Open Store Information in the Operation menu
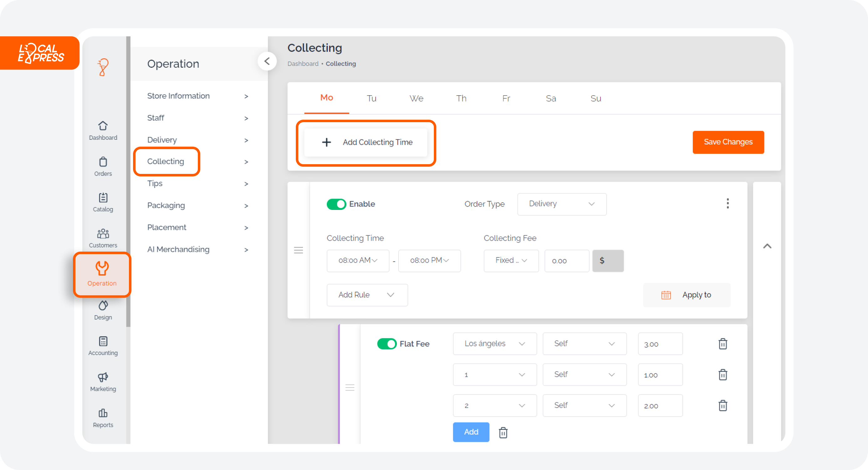 point(198,96)
